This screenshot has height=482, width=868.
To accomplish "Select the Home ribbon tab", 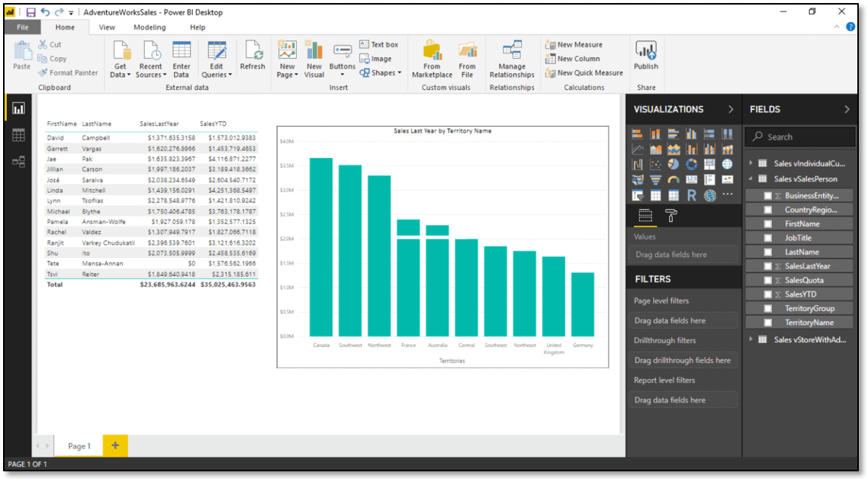I will [x=65, y=27].
